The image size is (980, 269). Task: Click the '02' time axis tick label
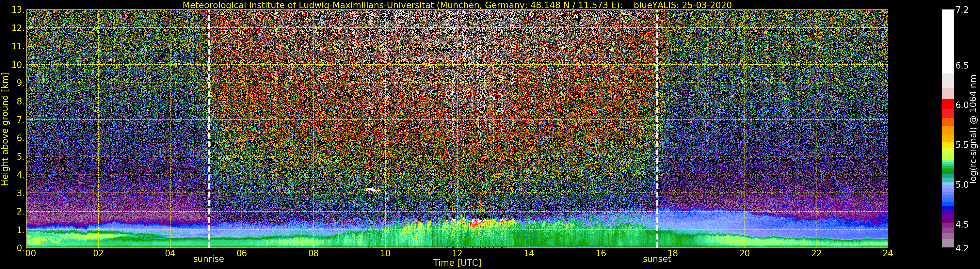click(x=98, y=253)
